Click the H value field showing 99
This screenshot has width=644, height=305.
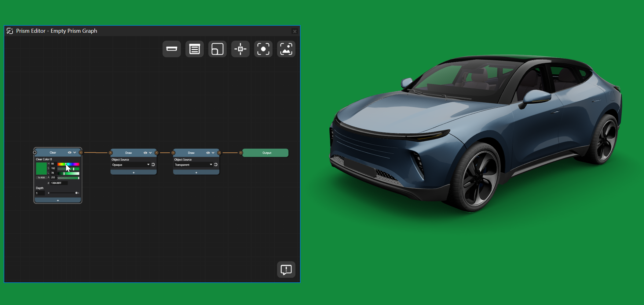coord(53,164)
